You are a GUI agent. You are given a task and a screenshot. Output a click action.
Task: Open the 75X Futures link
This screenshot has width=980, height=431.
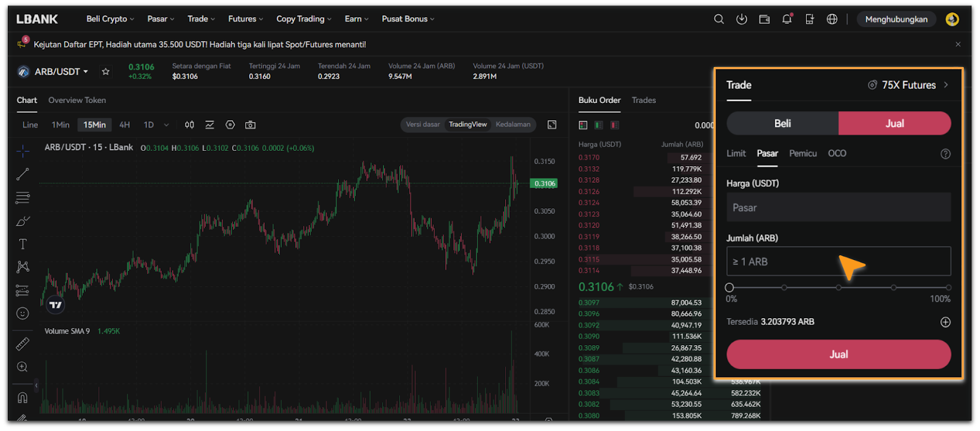pyautogui.click(x=908, y=85)
